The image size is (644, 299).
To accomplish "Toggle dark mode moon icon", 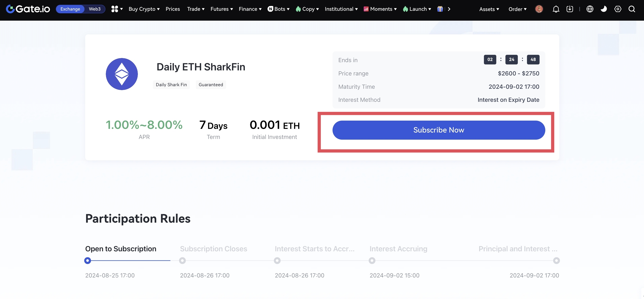I will 604,9.
